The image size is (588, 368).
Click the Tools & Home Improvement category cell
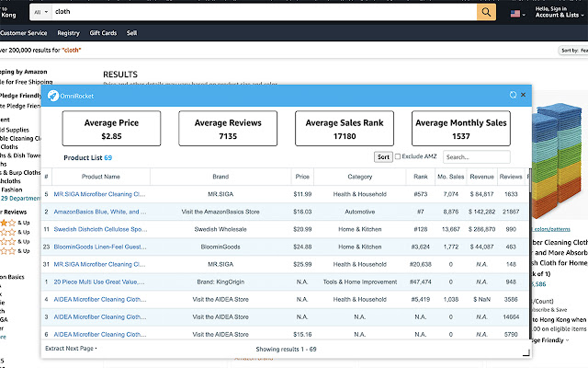click(x=360, y=282)
